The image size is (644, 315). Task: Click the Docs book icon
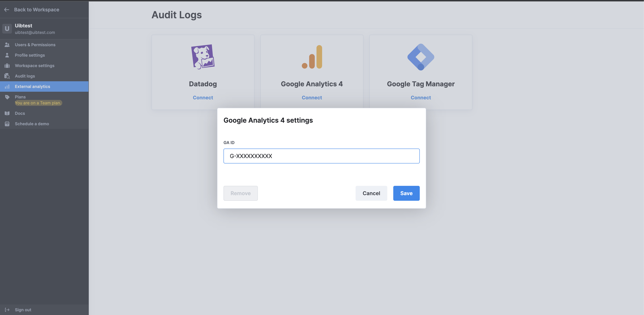point(7,113)
